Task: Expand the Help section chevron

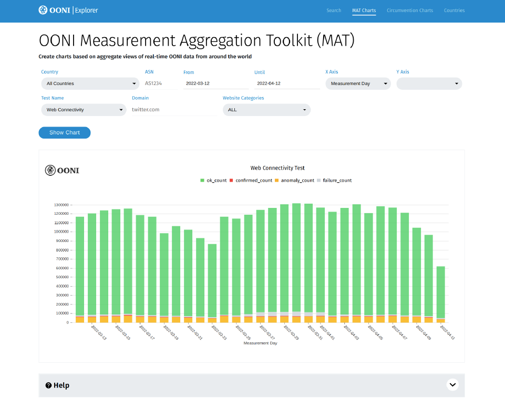Action: coord(452,385)
